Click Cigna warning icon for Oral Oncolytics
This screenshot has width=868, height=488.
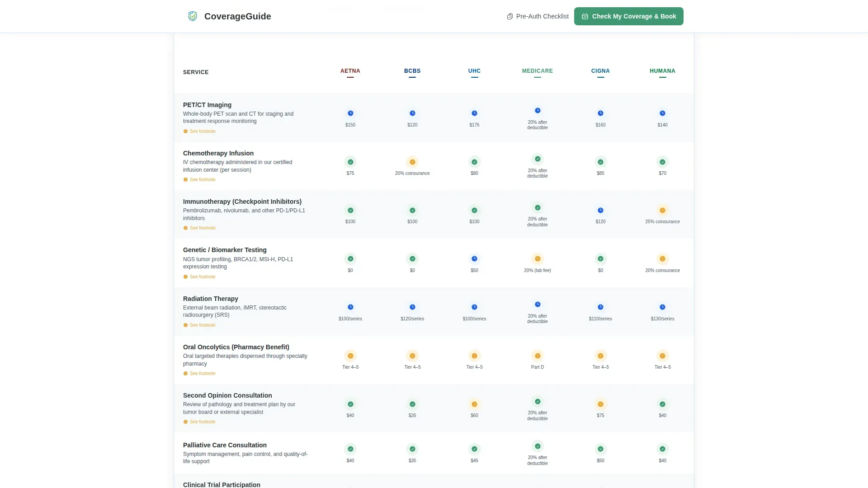(600, 356)
